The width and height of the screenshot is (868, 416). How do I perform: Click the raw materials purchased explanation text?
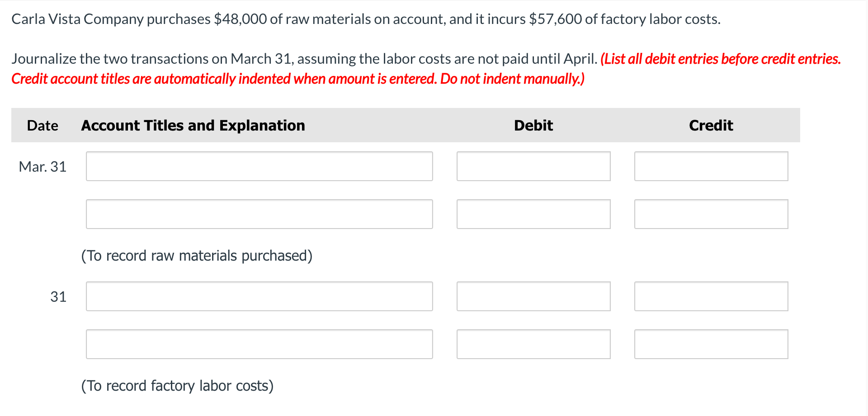coord(197,255)
